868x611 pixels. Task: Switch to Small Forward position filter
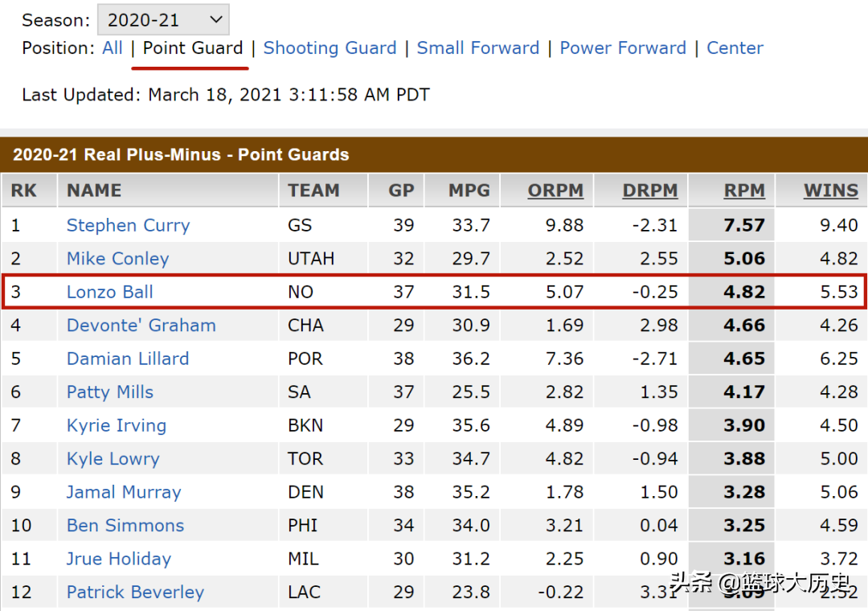tap(477, 48)
